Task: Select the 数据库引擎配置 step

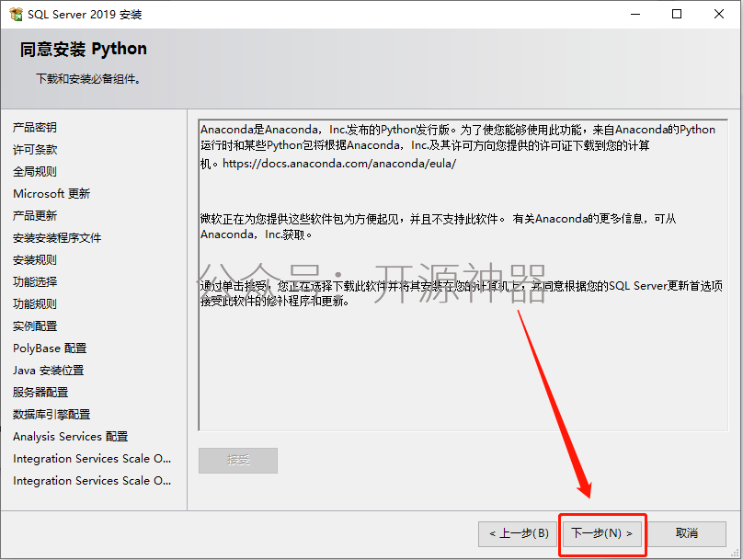Action: [x=51, y=415]
